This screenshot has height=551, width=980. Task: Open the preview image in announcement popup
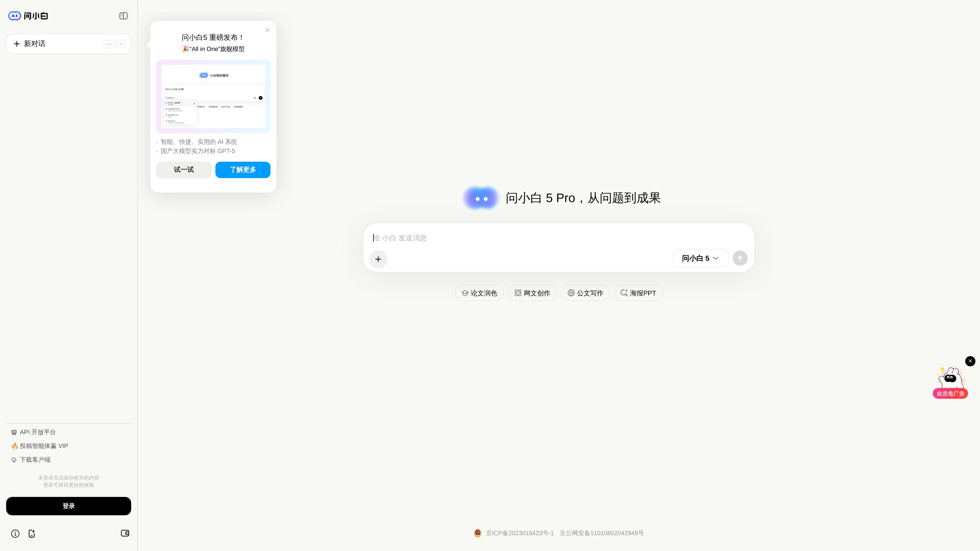(x=213, y=96)
